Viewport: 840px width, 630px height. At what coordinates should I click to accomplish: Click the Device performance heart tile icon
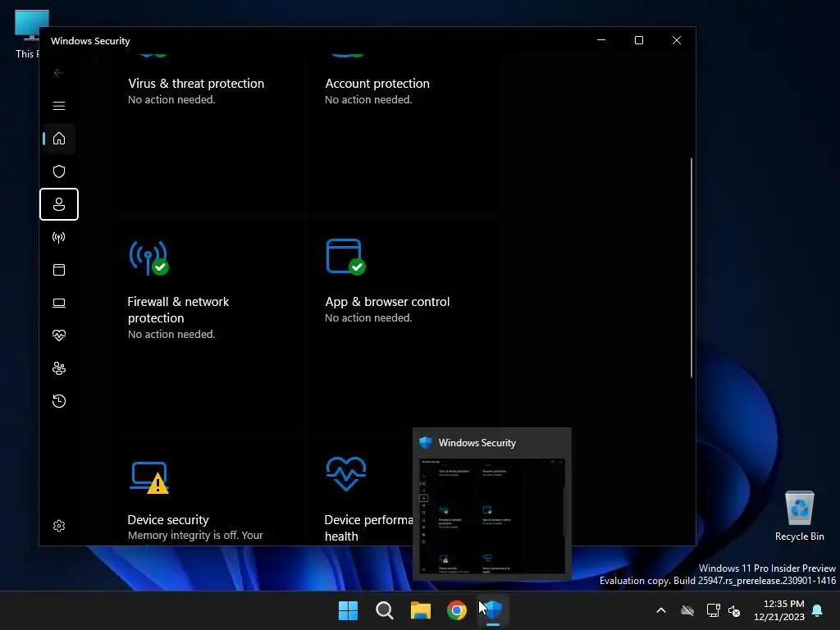346,474
